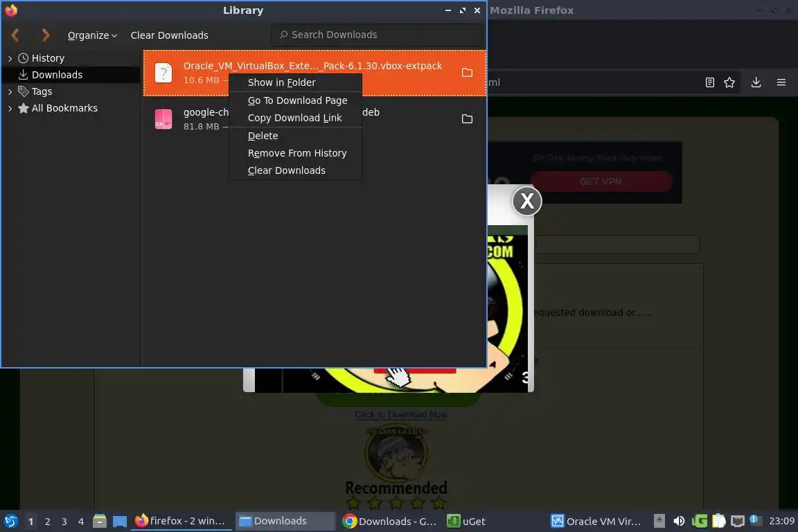Click the show desktop taskbar icon

pos(120,522)
